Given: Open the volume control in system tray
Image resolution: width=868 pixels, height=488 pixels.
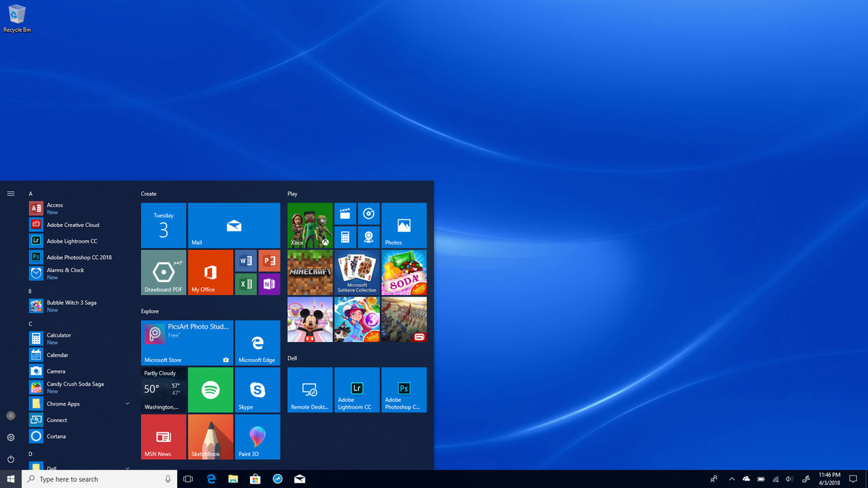Looking at the screenshot, I should coord(789,479).
